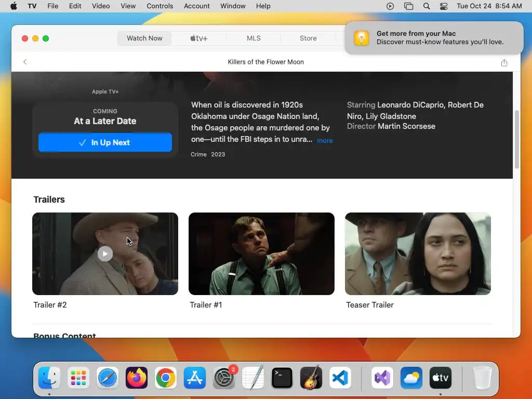The width and height of the screenshot is (532, 399).
Task: Click the Trailer #1 caption
Action: pyautogui.click(x=206, y=304)
